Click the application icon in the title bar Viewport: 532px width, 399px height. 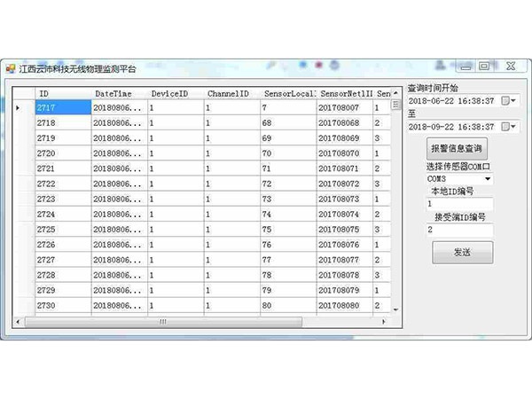coord(10,68)
